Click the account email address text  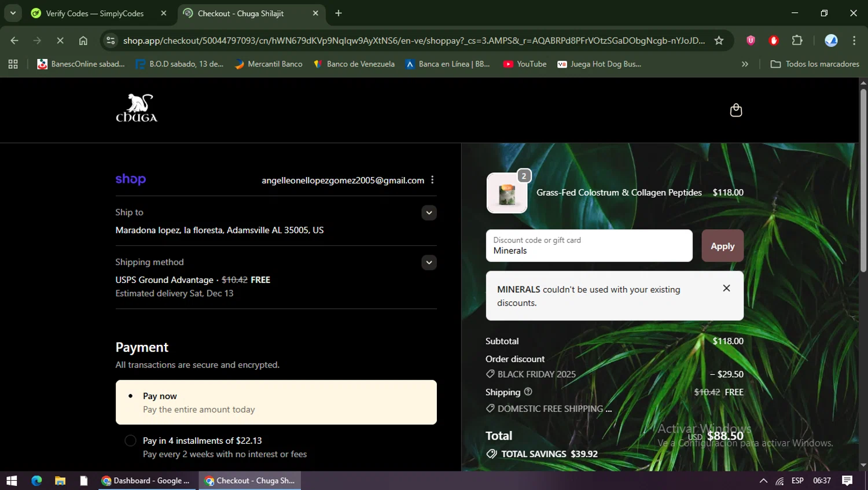click(343, 180)
